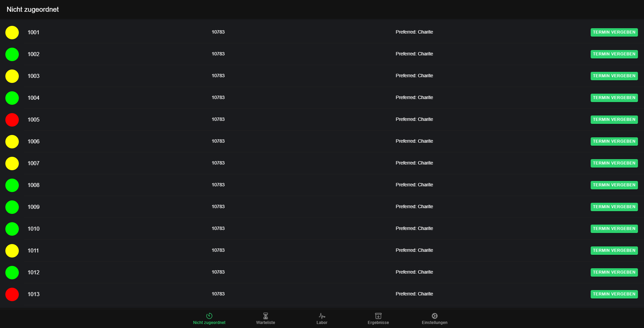644x328 pixels.
Task: Click the green status circle for 1009
Action: [12, 207]
